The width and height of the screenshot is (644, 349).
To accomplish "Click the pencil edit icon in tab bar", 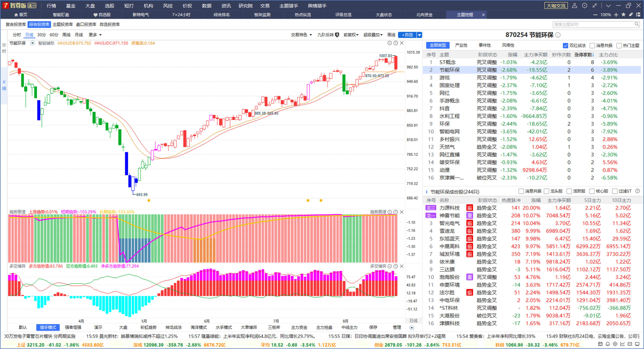I will (x=631, y=15).
